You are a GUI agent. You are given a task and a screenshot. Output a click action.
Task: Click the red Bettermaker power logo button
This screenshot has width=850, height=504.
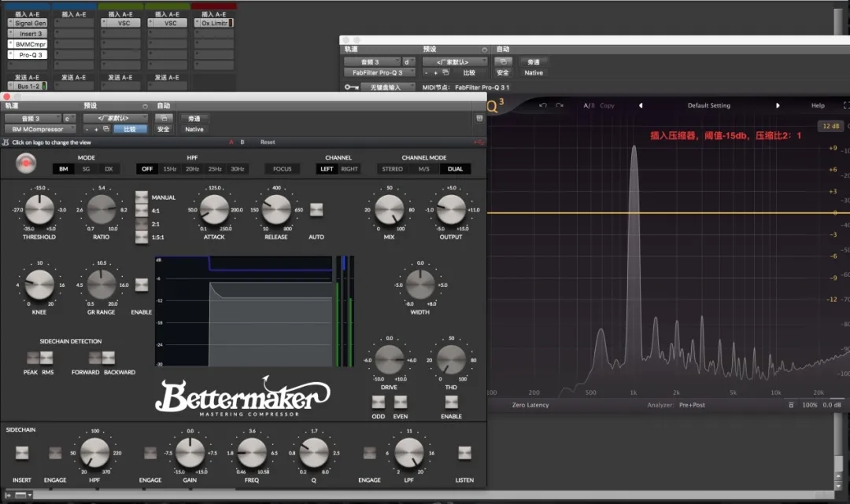25,163
